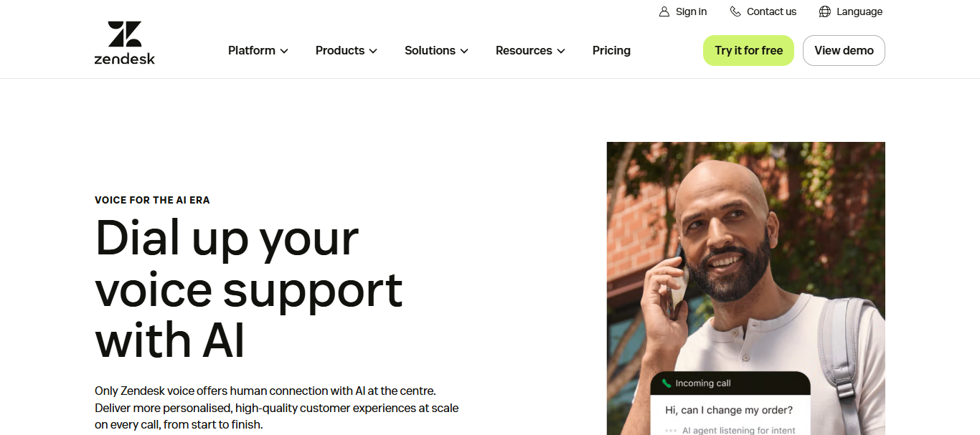980x435 pixels.
Task: Click the three-dots AI agent listening indicator
Action: pos(671,431)
